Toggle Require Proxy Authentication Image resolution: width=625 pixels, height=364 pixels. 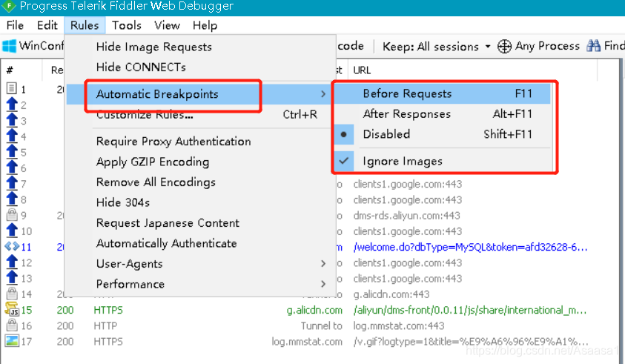173,142
